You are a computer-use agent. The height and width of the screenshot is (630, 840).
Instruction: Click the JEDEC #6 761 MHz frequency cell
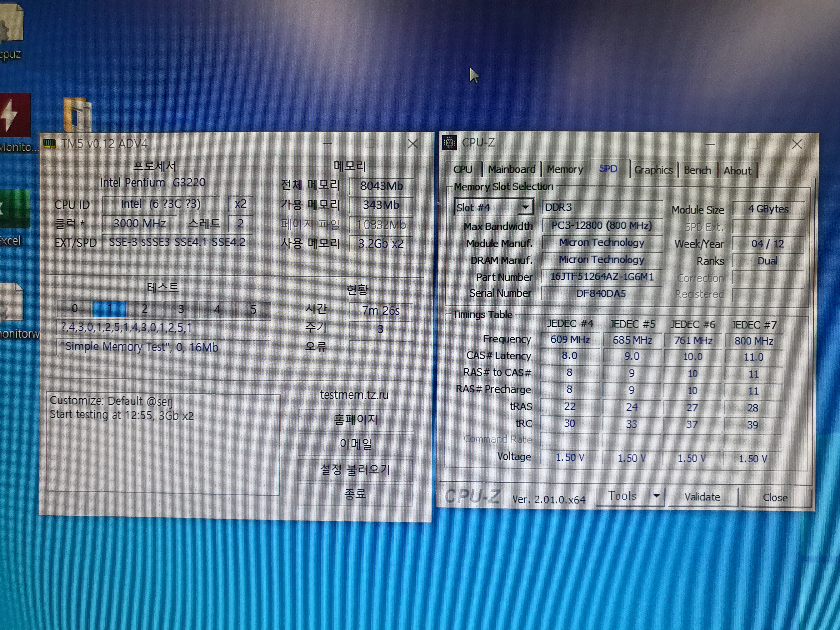(693, 341)
